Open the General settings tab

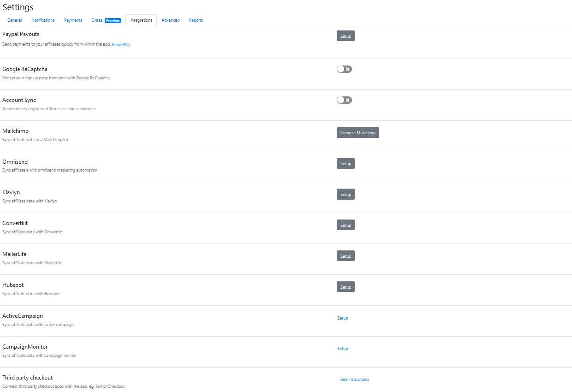click(x=14, y=20)
